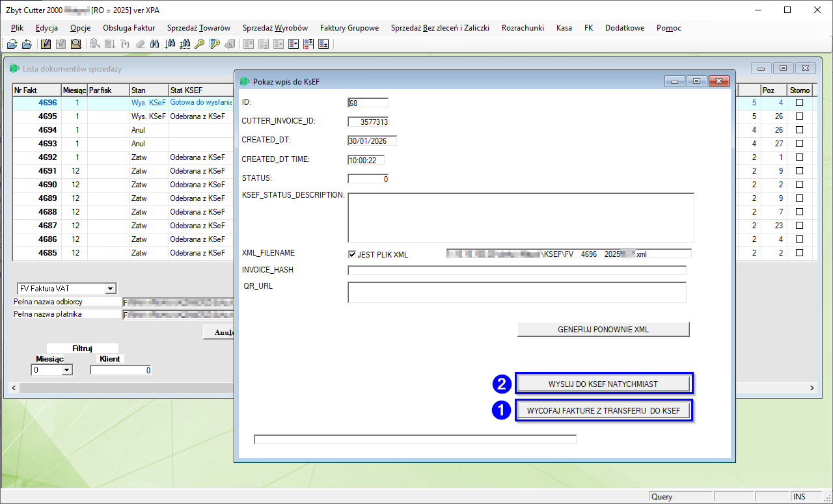Click the plain binoculars search icon

(x=154, y=44)
